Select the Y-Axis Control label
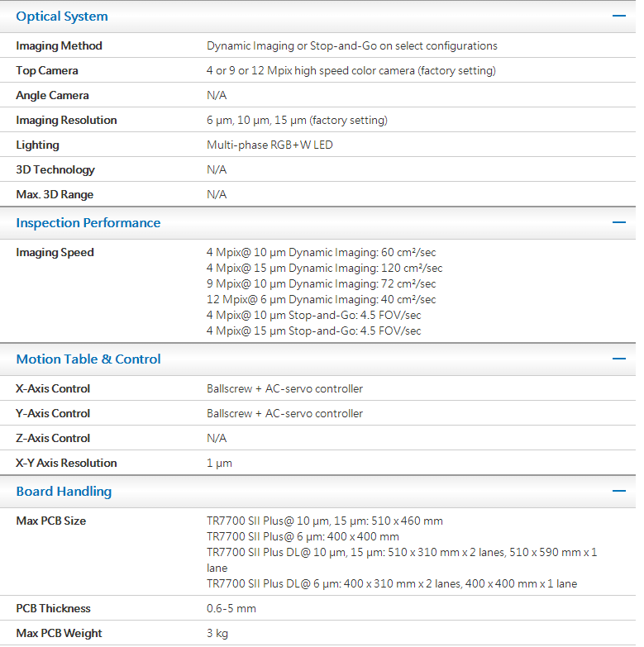 [53, 413]
